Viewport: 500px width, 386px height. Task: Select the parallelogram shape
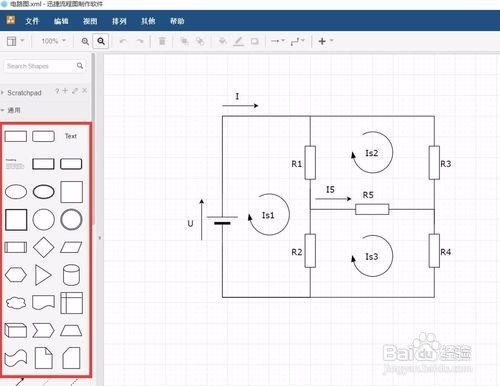tap(71, 247)
